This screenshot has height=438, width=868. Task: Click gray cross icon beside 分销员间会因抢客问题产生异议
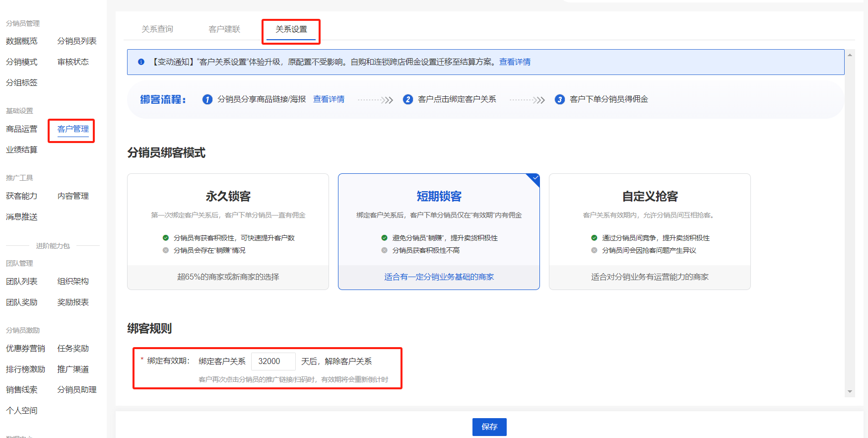point(594,250)
